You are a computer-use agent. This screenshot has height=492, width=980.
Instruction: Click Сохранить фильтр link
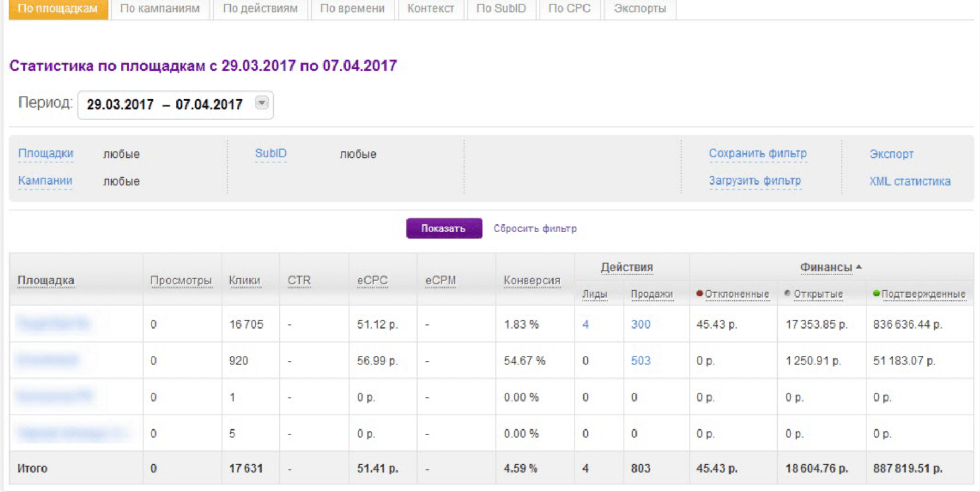coord(757,153)
